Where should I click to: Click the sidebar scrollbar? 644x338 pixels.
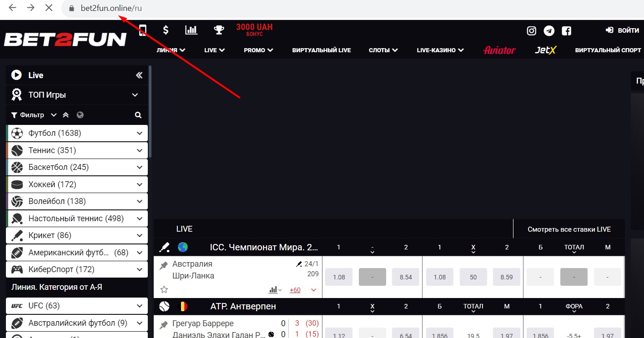(150, 111)
